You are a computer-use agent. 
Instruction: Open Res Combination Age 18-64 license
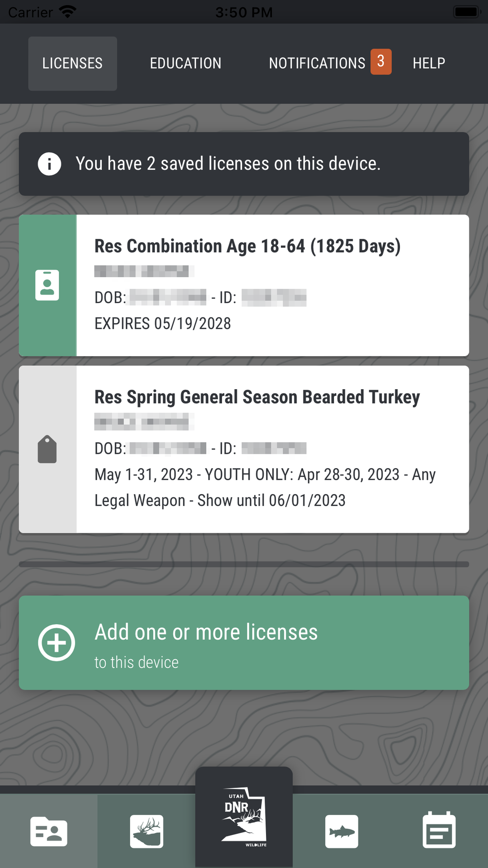(x=272, y=285)
